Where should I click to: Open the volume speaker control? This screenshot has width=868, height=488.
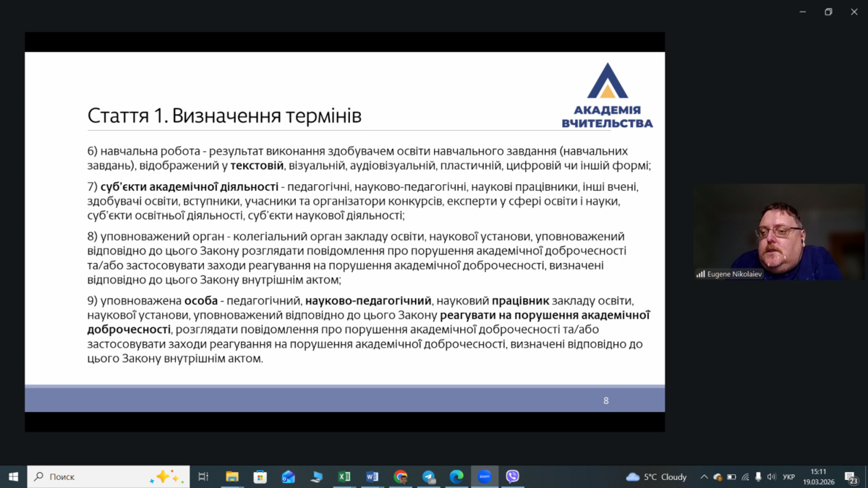771,477
